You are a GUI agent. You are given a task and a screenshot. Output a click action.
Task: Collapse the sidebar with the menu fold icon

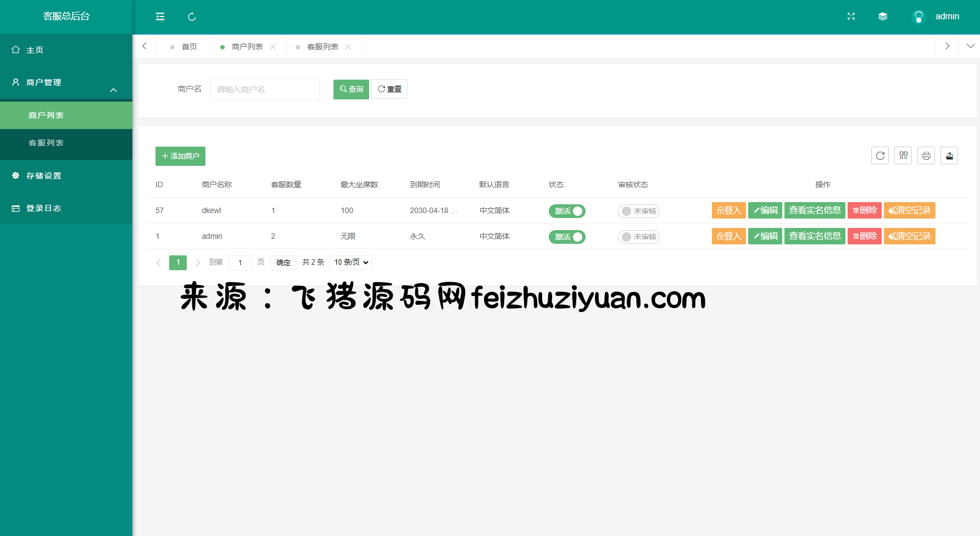(160, 16)
